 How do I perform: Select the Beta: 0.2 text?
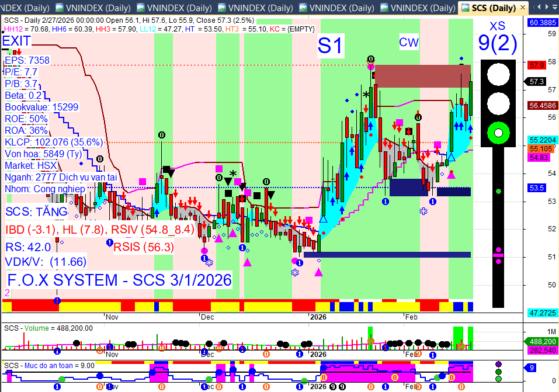(x=23, y=96)
